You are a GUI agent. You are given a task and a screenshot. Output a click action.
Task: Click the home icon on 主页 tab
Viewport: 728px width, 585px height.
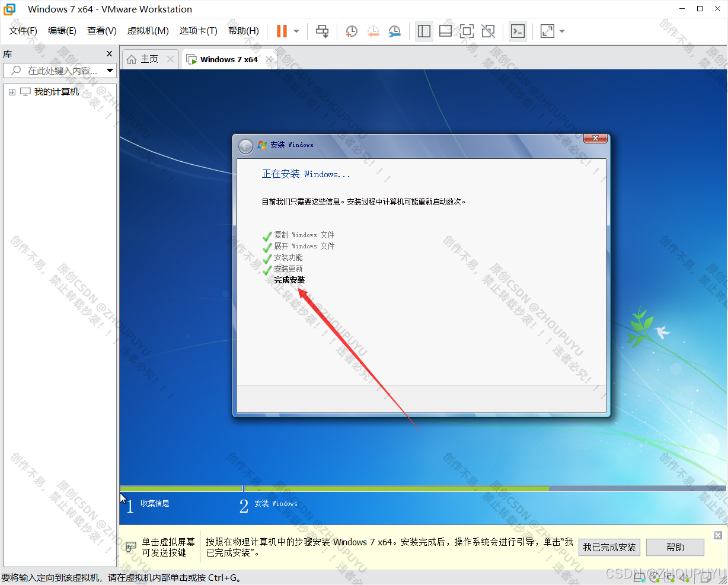132,59
